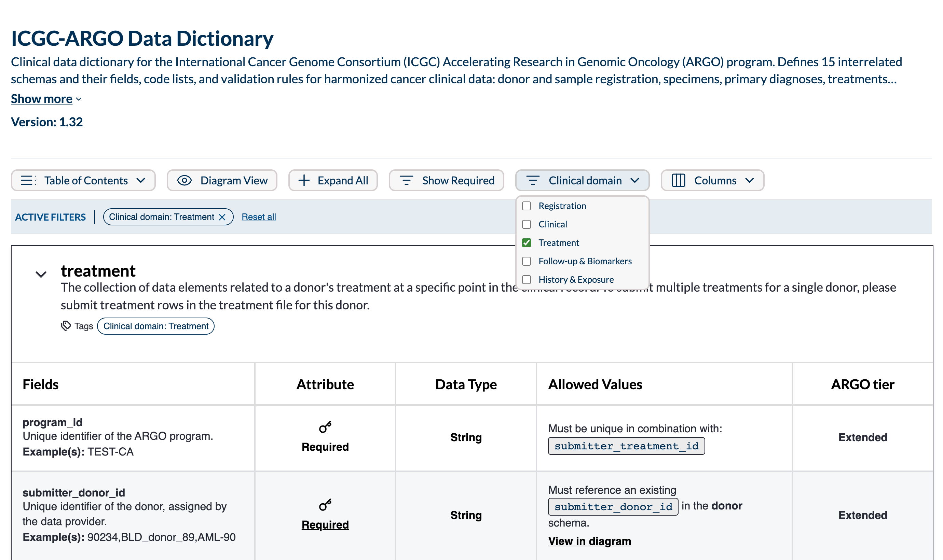Viewport: 943px width, 560px height.
Task: Click the treatment schema heading
Action: pos(98,271)
